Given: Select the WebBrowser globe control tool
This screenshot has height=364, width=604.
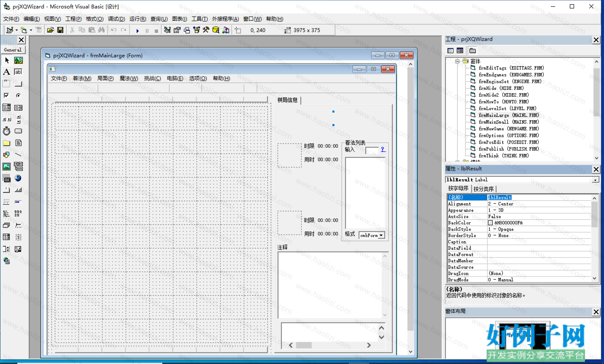Looking at the screenshot, I should [x=18, y=178].
